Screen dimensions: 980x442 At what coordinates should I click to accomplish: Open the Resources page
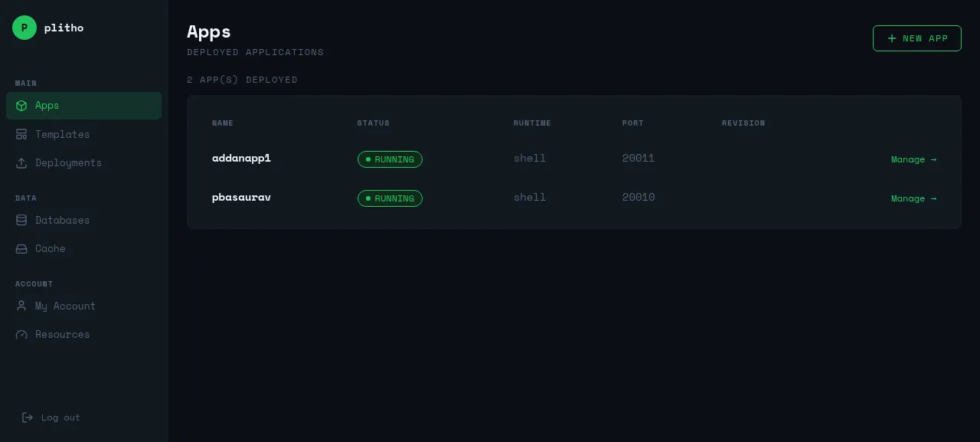(83, 334)
